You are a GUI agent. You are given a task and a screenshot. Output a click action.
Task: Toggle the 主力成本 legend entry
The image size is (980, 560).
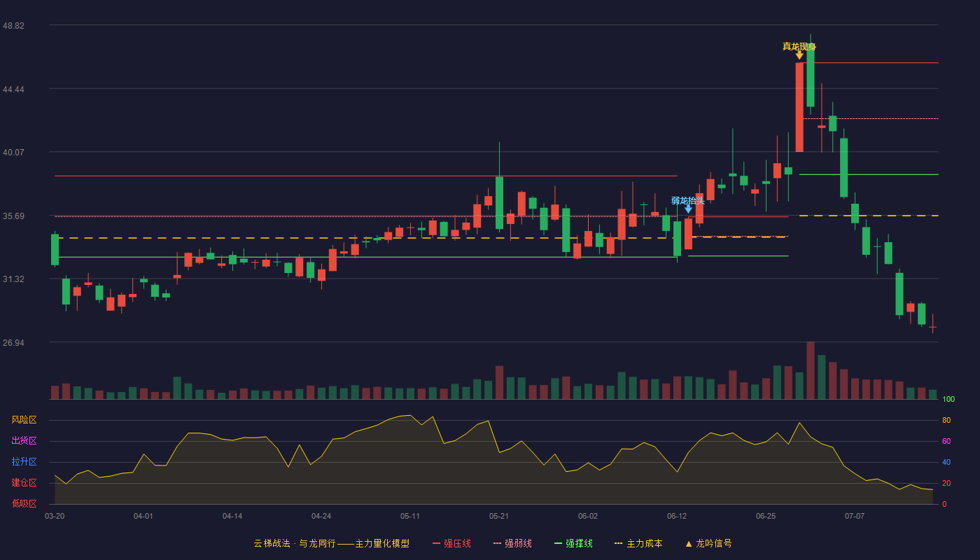(x=638, y=543)
